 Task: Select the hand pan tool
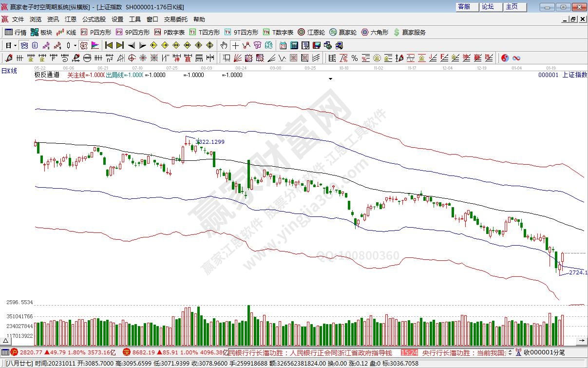224,45
